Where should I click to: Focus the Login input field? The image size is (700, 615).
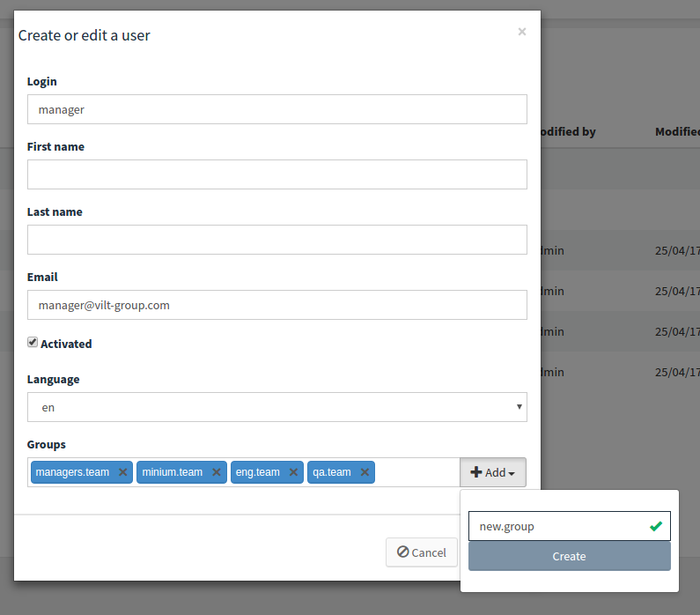[x=277, y=109]
